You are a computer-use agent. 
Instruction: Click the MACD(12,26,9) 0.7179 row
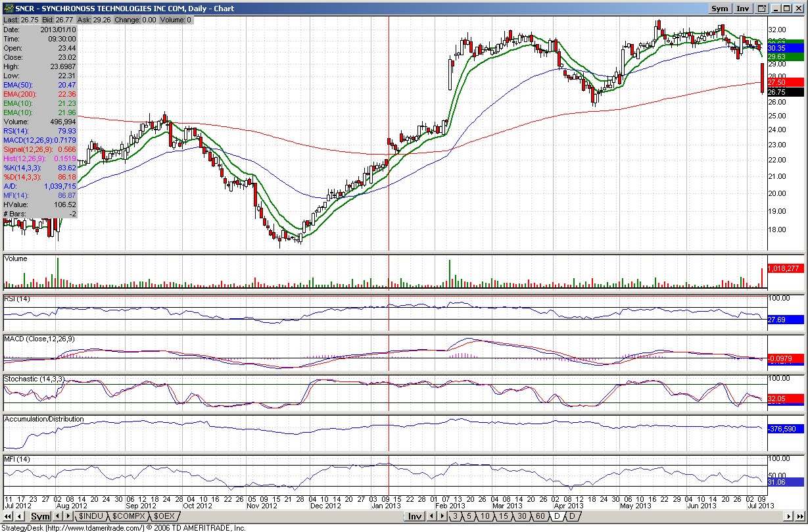pyautogui.click(x=40, y=140)
